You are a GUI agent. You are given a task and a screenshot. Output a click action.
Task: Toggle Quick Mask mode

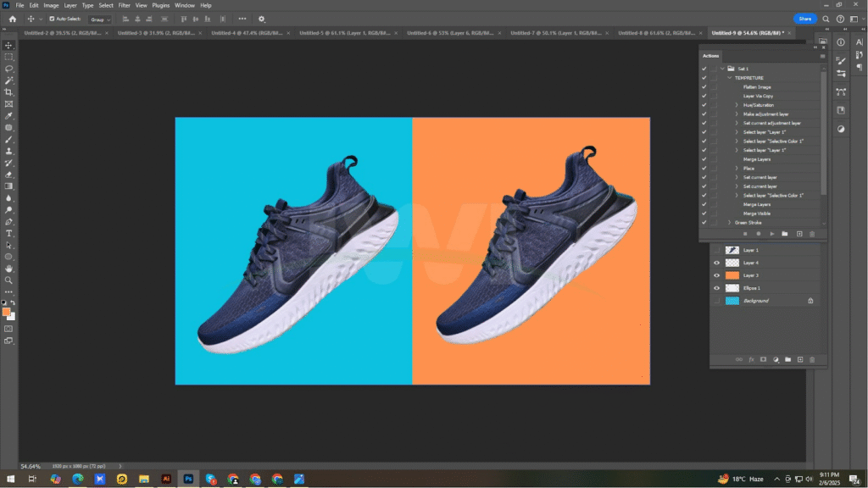click(8, 329)
